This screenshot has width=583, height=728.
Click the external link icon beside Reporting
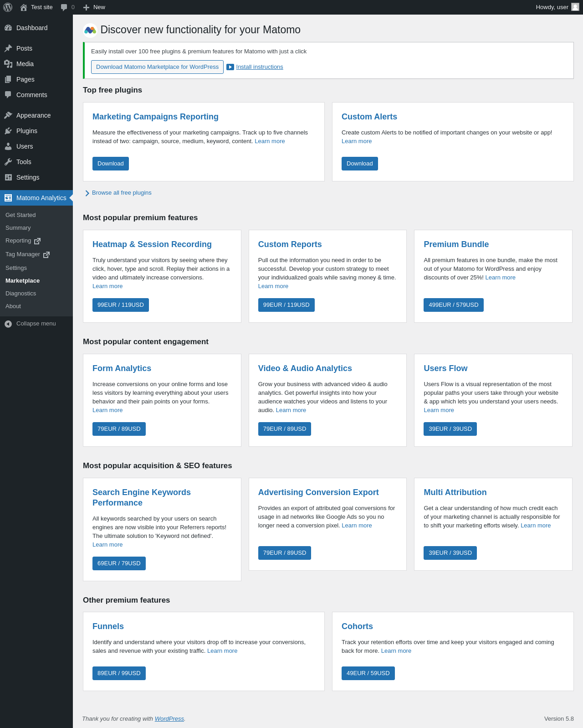[37, 241]
